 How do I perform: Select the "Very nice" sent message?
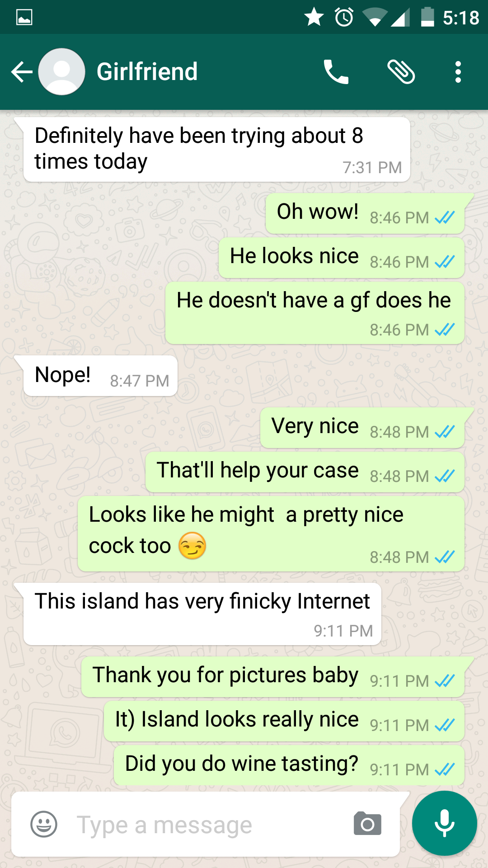[x=362, y=428]
